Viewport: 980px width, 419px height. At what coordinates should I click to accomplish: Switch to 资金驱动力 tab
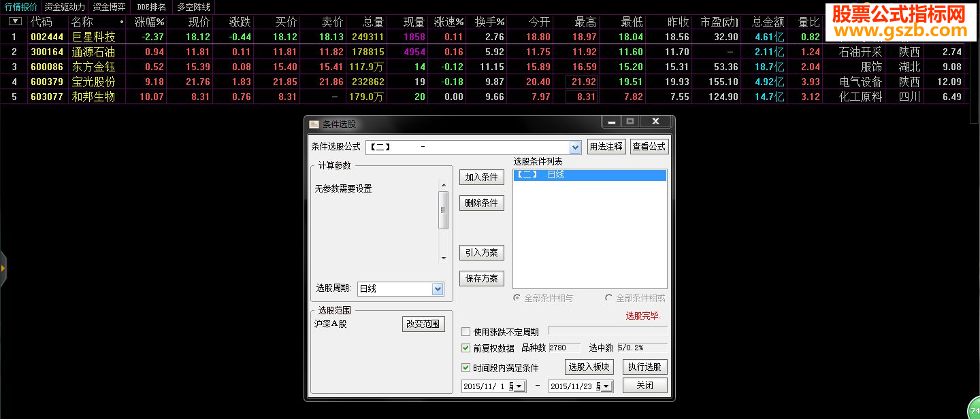(65, 7)
